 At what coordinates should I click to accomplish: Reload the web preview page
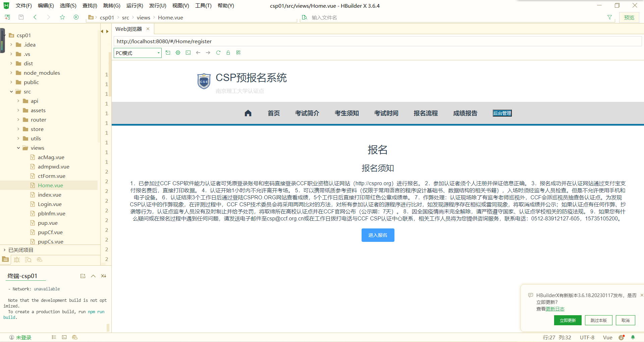coord(218,53)
